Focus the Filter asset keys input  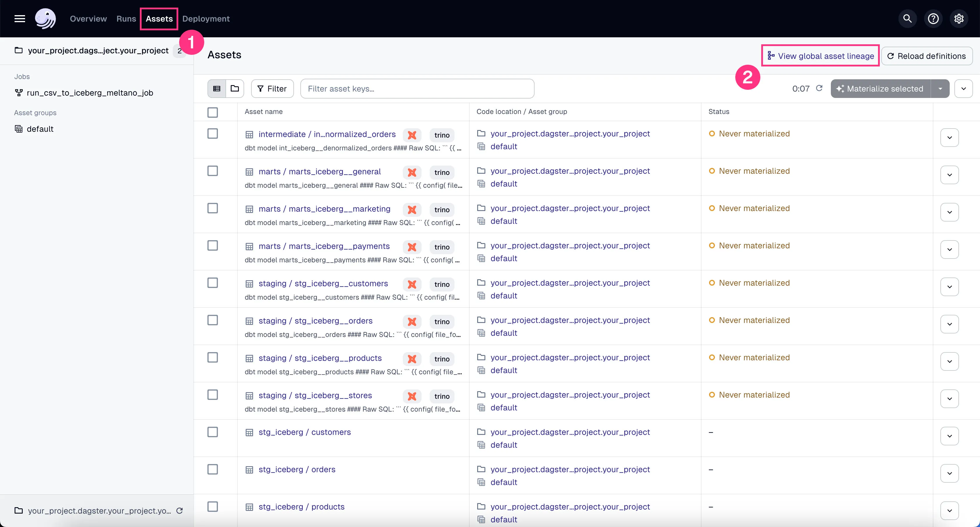(x=417, y=89)
